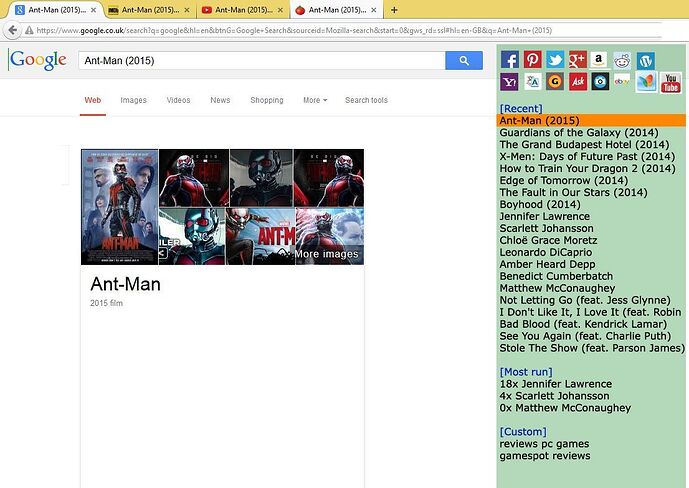Select See You Again (feat. Charlie Puth)
This screenshot has height=488, width=689.
click(x=585, y=336)
